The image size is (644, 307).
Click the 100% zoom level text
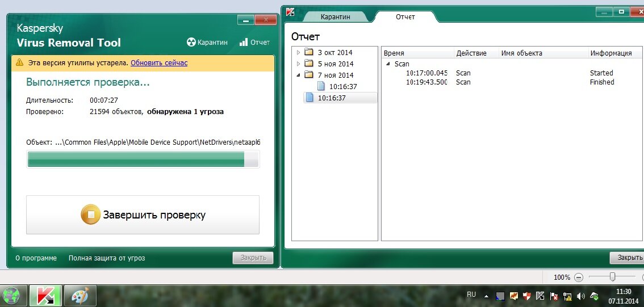pyautogui.click(x=562, y=277)
